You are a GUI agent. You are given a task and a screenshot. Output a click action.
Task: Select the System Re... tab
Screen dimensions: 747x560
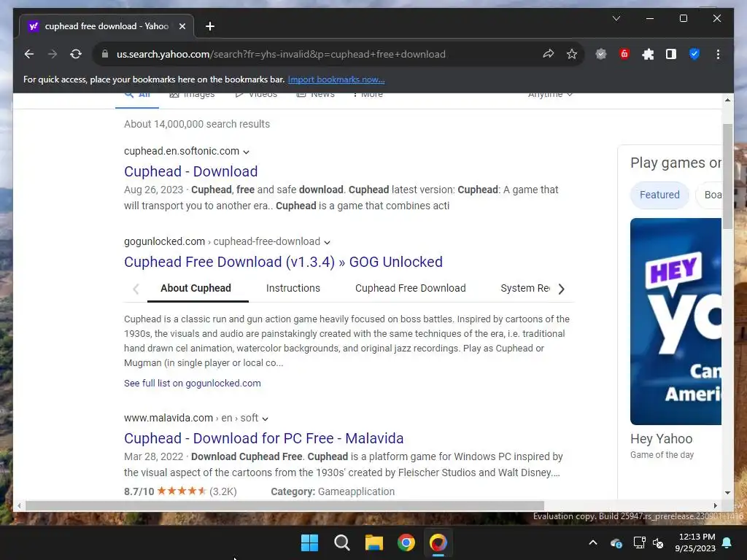click(525, 288)
